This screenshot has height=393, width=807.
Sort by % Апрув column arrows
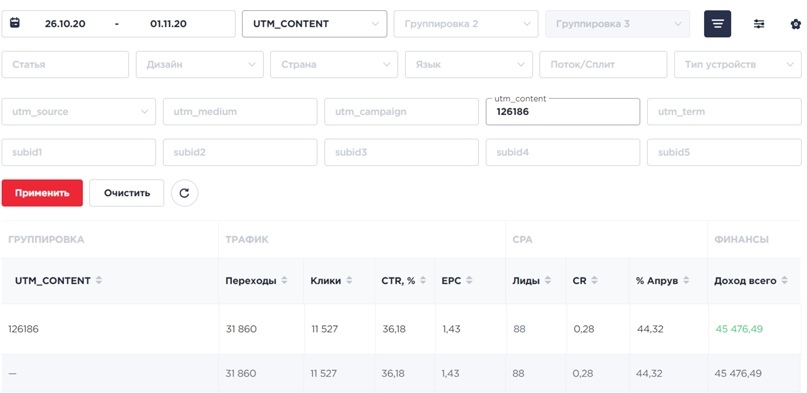[x=687, y=281]
